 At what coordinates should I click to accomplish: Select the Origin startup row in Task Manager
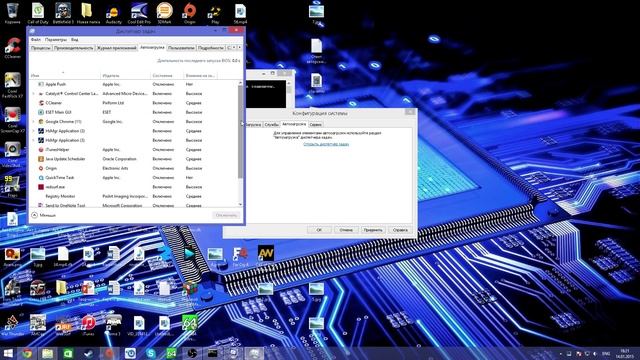(x=134, y=168)
